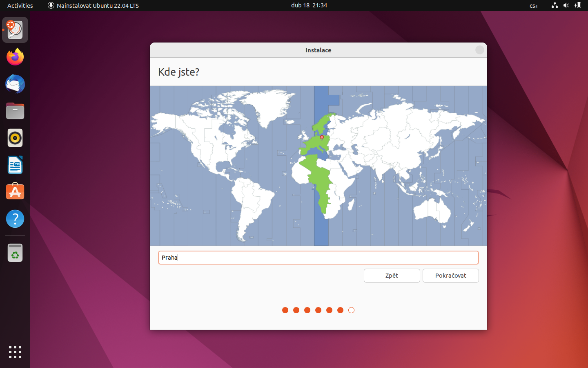The width and height of the screenshot is (588, 368).
Task: Show the applications grid
Action: 15,352
